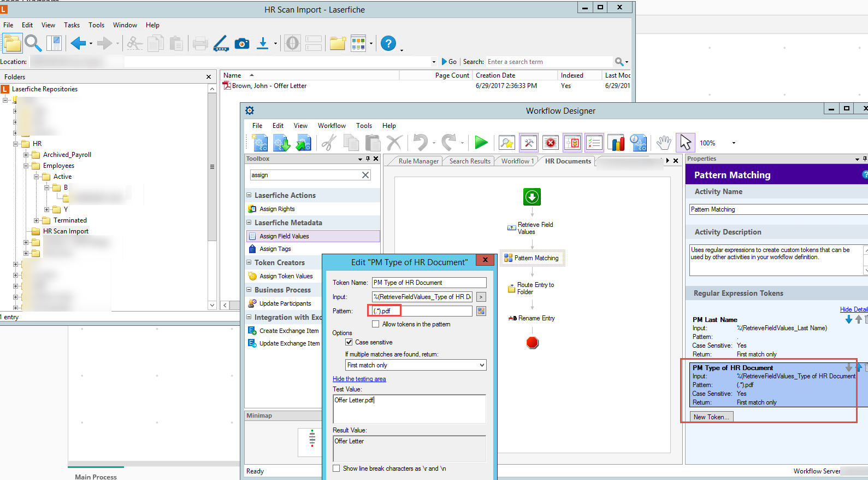This screenshot has width=868, height=480.
Task: Go back with the blue left arrow
Action: pyautogui.click(x=79, y=43)
